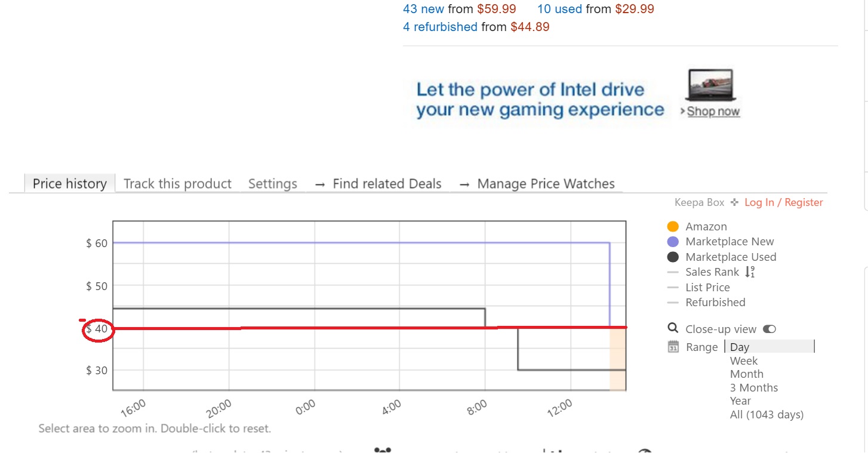868x453 pixels.
Task: Click the Intel ad laptop image
Action: (710, 85)
